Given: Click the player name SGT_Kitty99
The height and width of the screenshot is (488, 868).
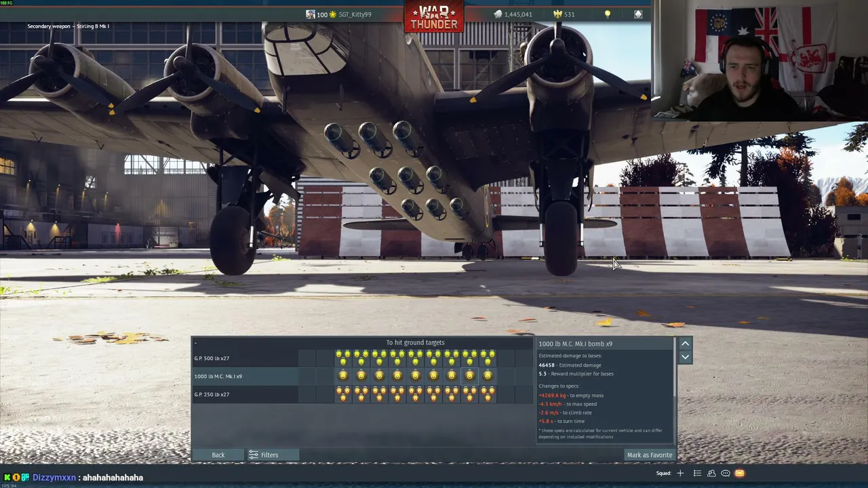Looking at the screenshot, I should point(354,14).
